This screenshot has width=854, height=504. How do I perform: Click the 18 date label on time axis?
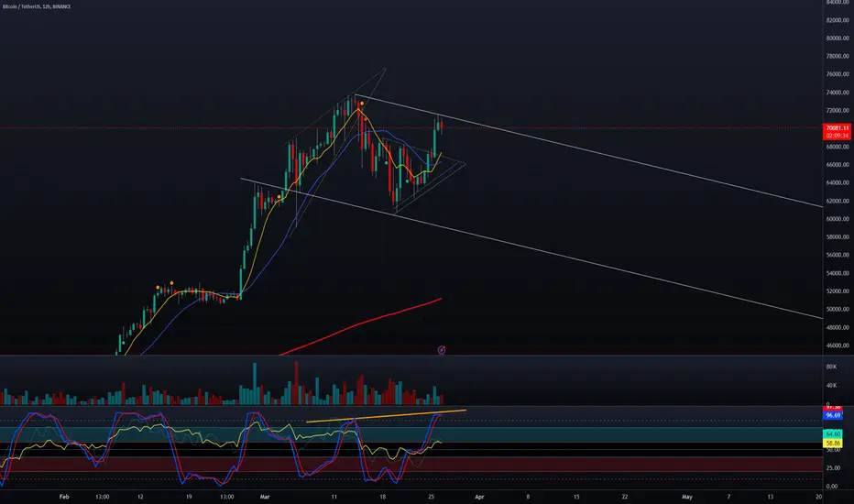(383, 497)
